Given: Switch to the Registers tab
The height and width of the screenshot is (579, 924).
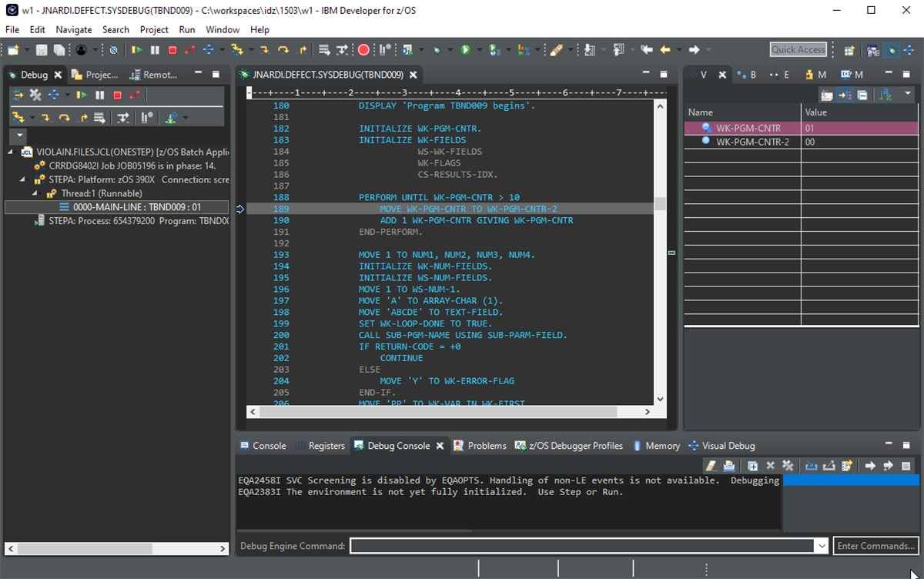Looking at the screenshot, I should [326, 445].
